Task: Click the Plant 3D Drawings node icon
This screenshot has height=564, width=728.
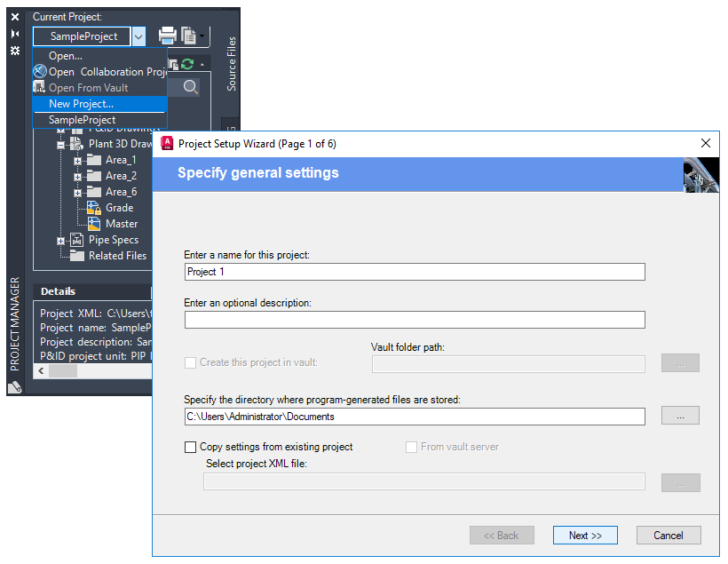Action: (76, 144)
